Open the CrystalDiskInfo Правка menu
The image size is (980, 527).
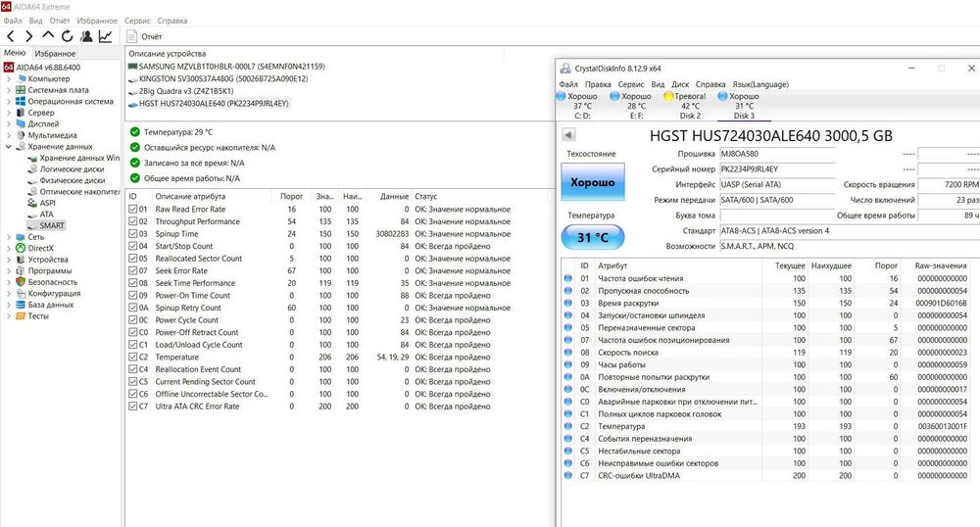[598, 84]
